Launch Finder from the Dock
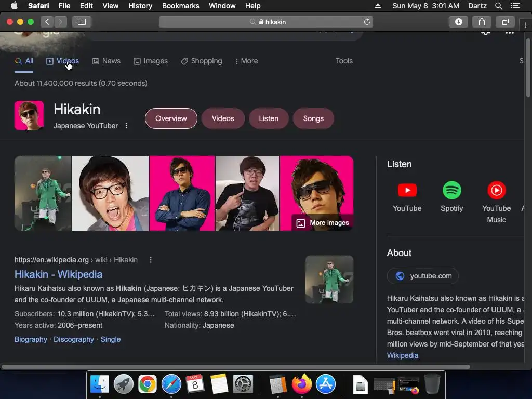 [100, 384]
